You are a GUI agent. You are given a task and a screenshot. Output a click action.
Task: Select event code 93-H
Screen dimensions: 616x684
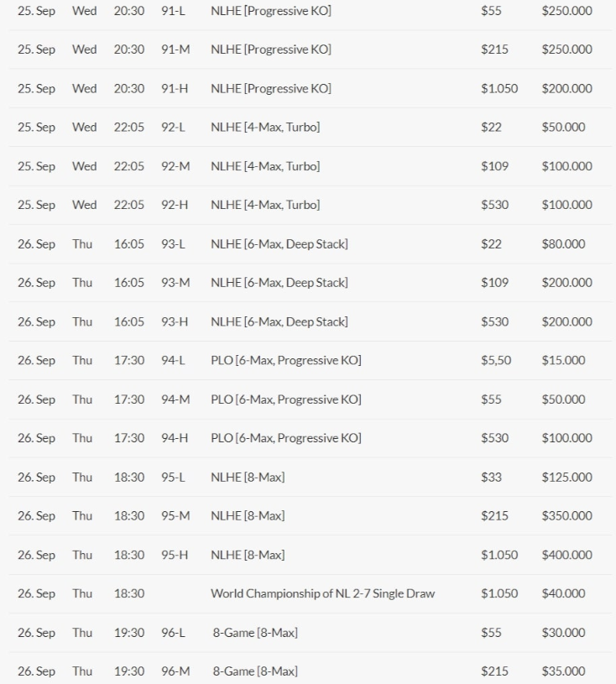pyautogui.click(x=174, y=321)
